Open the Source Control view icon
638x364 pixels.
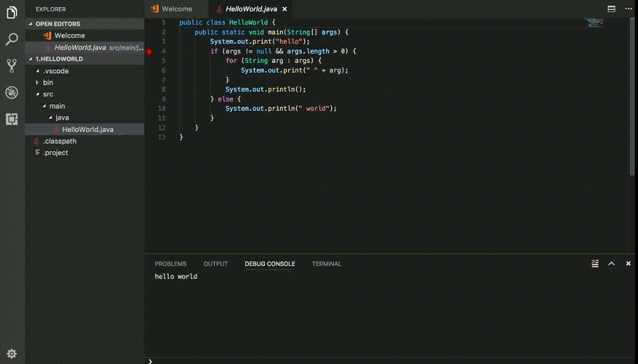(x=12, y=66)
